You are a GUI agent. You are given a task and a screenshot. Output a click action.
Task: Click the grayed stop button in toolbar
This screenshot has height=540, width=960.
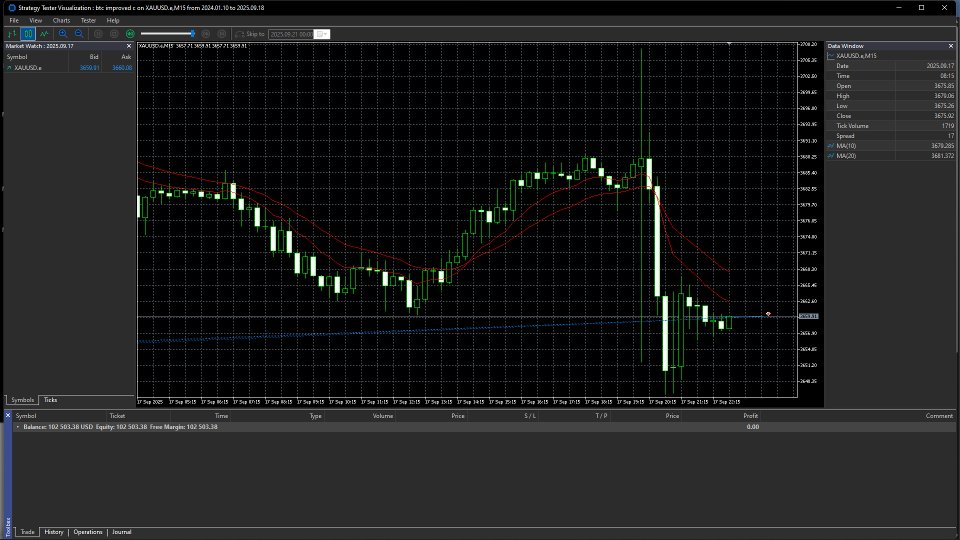click(114, 34)
